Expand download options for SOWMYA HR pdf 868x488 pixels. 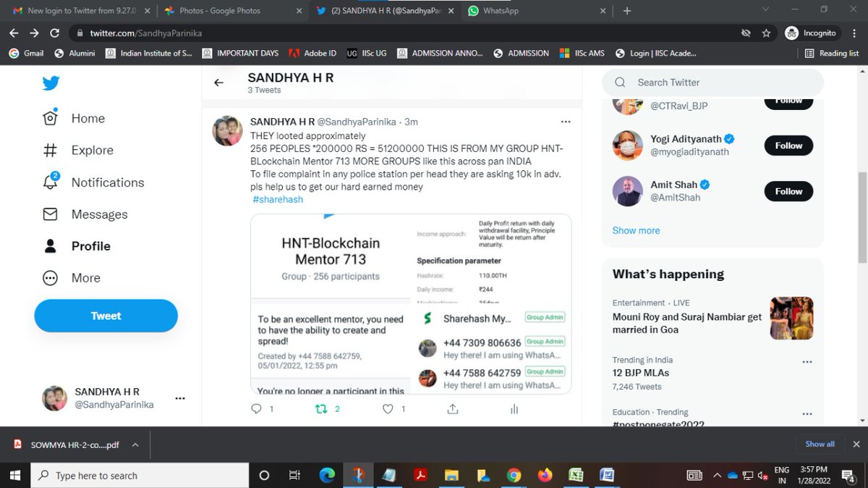(x=135, y=445)
